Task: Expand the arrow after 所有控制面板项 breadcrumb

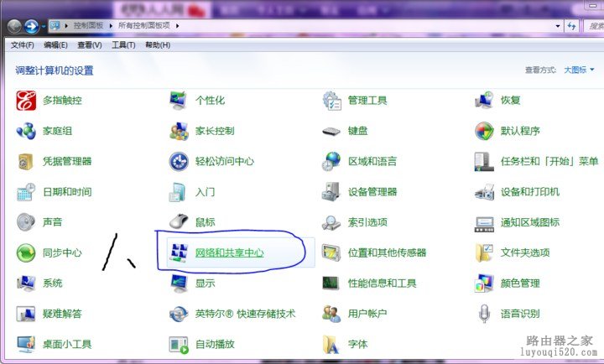Action: click(x=178, y=26)
